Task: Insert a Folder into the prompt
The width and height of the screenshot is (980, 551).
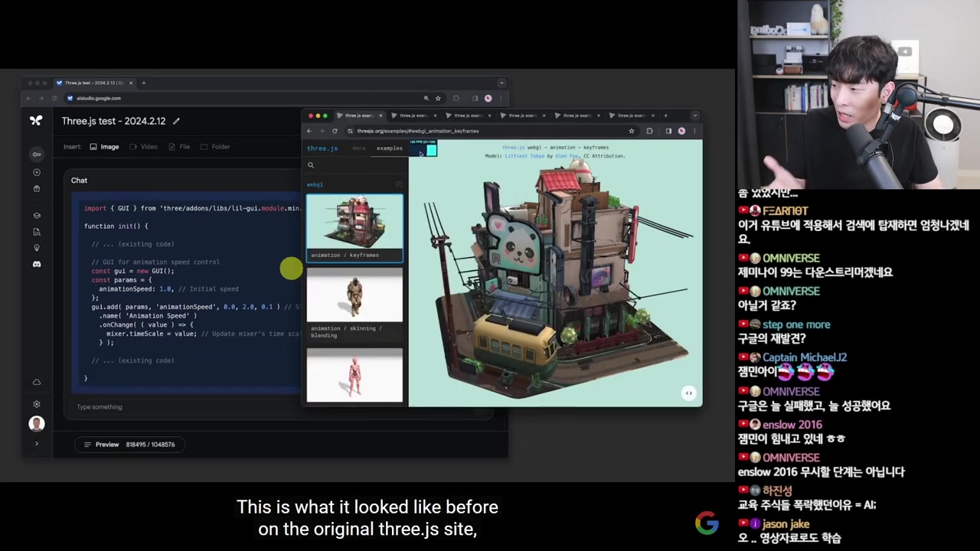Action: (215, 147)
